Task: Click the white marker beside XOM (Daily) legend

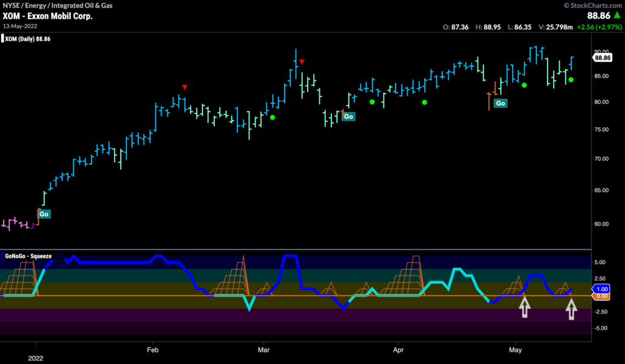Action: (2, 38)
